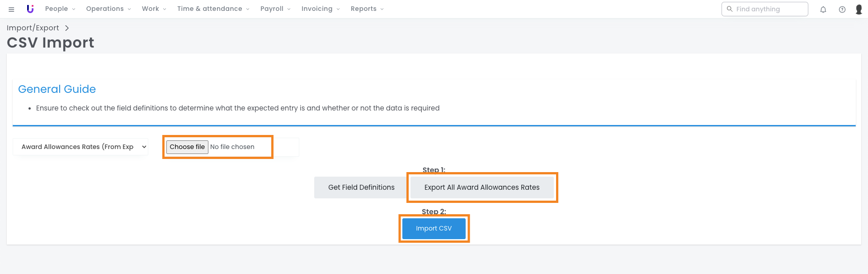Viewport: 868px width, 274px height.
Task: Expand the Operations menu
Action: click(x=108, y=9)
